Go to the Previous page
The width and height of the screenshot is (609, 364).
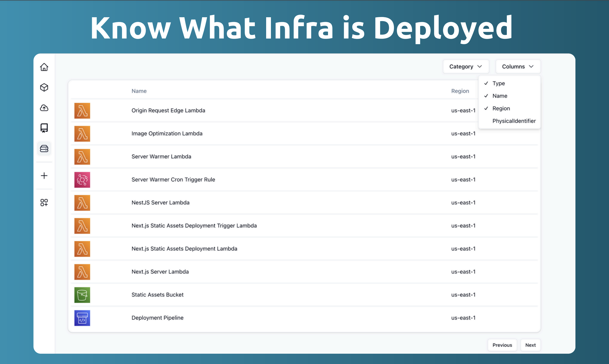pos(502,345)
